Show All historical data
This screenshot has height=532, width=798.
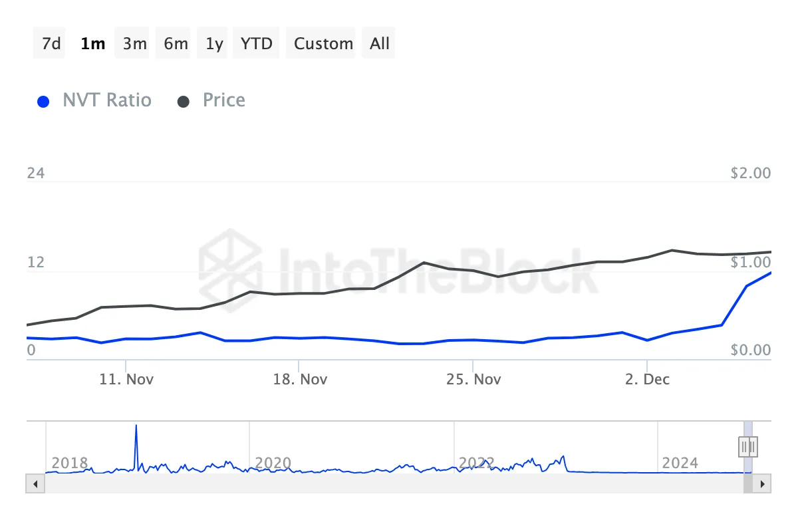380,44
